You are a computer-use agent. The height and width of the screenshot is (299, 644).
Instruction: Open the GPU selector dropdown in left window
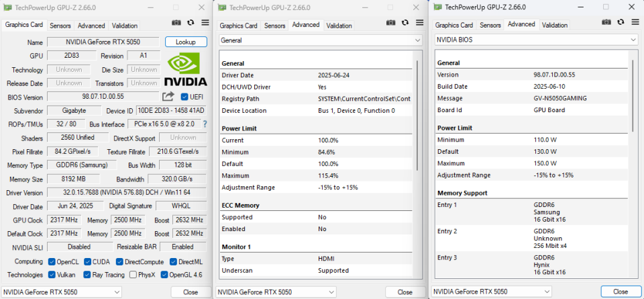click(62, 292)
